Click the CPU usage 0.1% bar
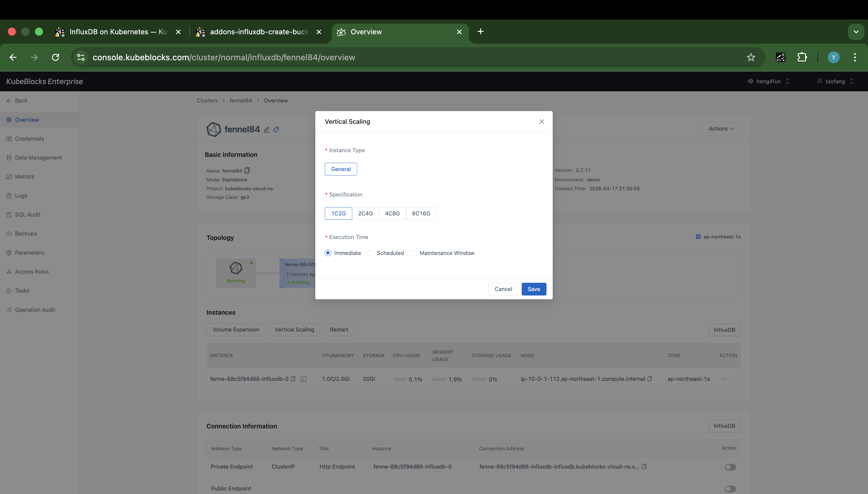Viewport: 868px width, 494px height. [399, 379]
